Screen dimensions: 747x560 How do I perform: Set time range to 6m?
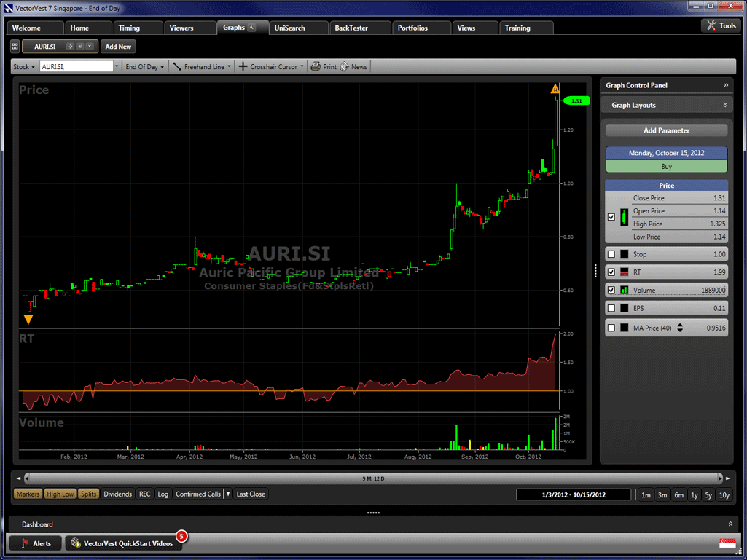678,495
